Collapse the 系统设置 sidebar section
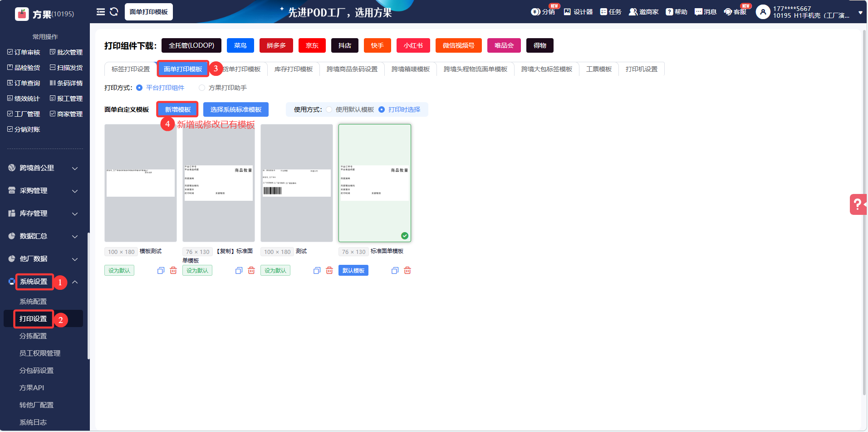868x432 pixels. click(x=75, y=282)
